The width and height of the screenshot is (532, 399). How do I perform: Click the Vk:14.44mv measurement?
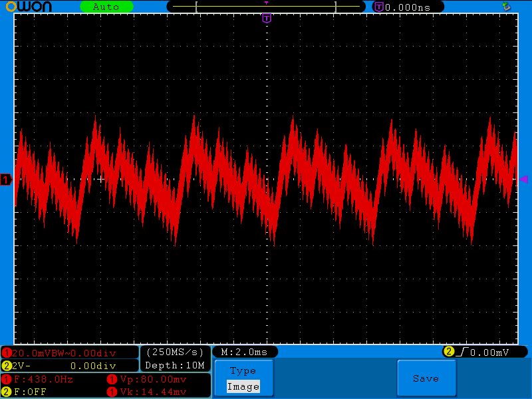(153, 392)
